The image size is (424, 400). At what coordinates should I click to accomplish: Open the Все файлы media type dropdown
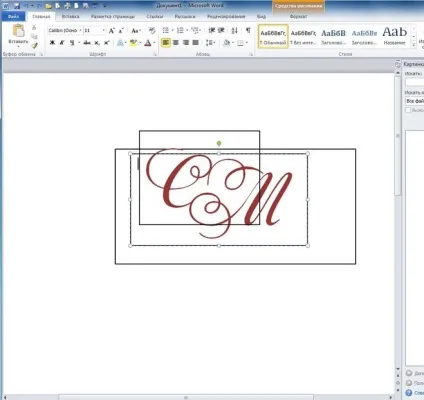click(x=414, y=101)
